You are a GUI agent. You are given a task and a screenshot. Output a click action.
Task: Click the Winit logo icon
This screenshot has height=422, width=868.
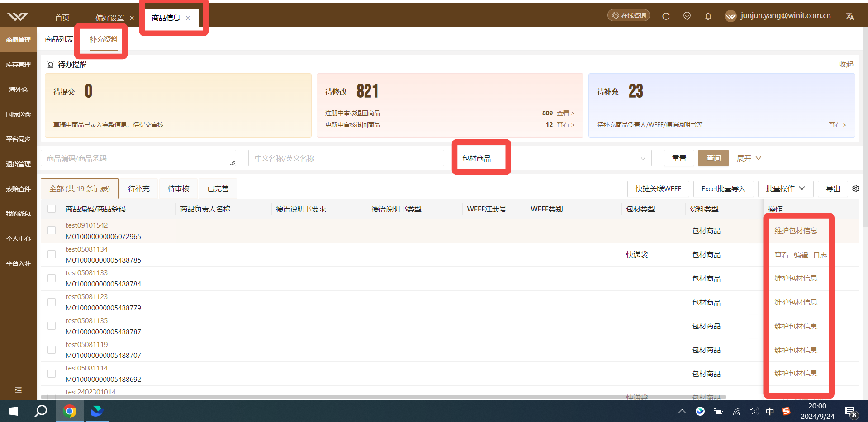click(18, 17)
